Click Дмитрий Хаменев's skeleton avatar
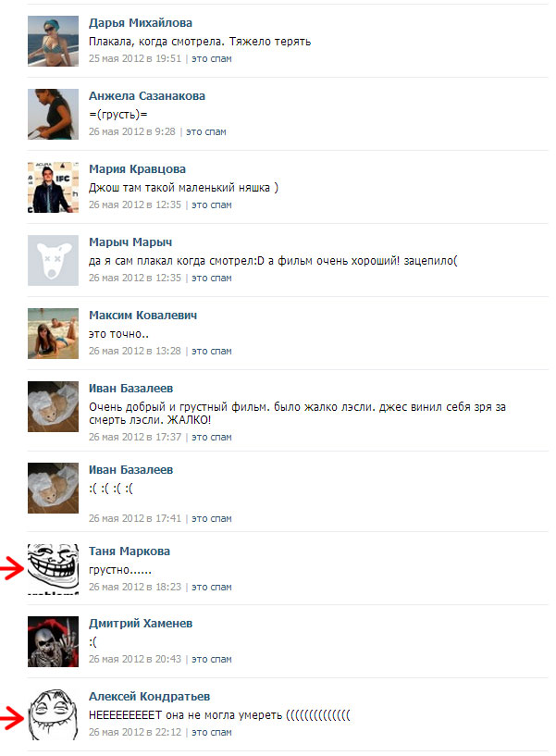The image size is (556, 756). [x=53, y=642]
